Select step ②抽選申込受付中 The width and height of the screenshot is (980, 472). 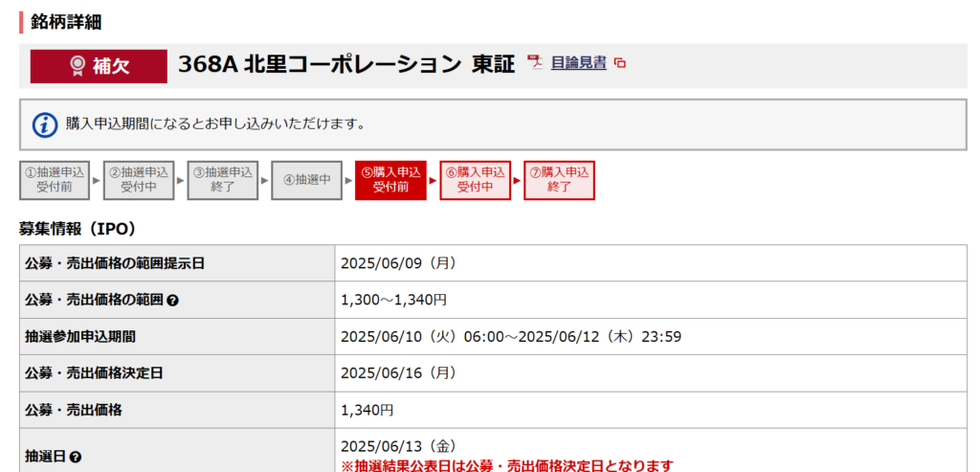coord(138,180)
